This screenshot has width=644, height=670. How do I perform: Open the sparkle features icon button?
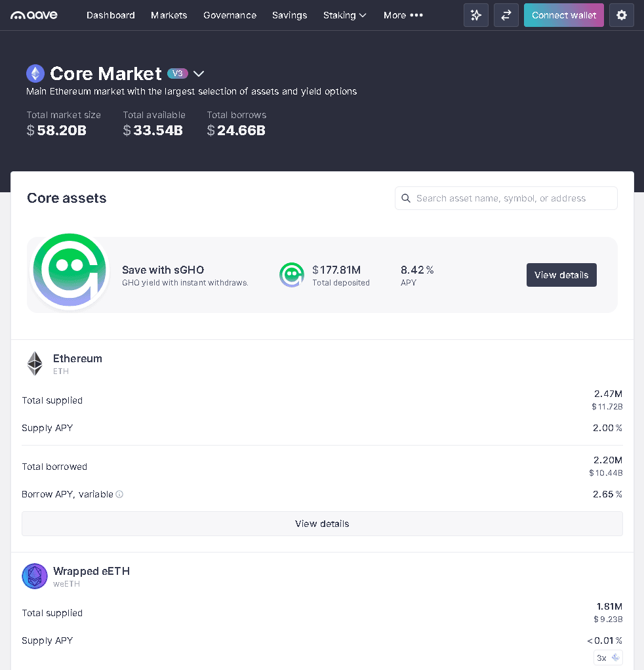[476, 15]
